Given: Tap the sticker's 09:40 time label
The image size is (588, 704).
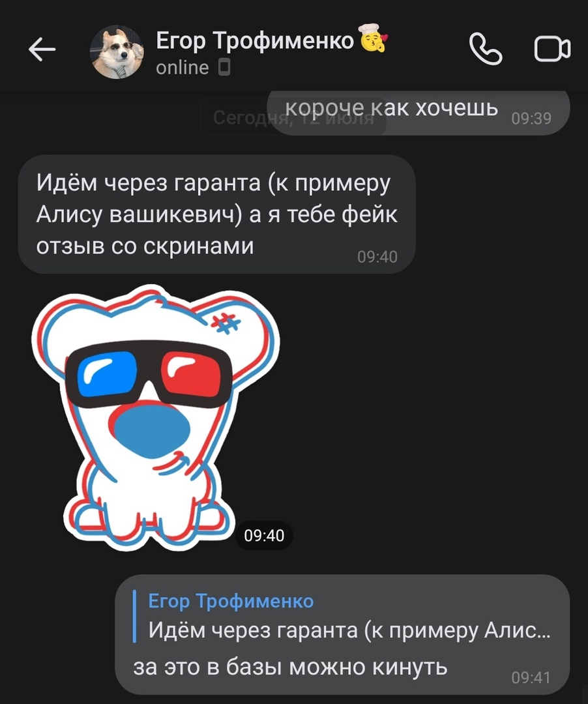Looking at the screenshot, I should pyautogui.click(x=264, y=535).
